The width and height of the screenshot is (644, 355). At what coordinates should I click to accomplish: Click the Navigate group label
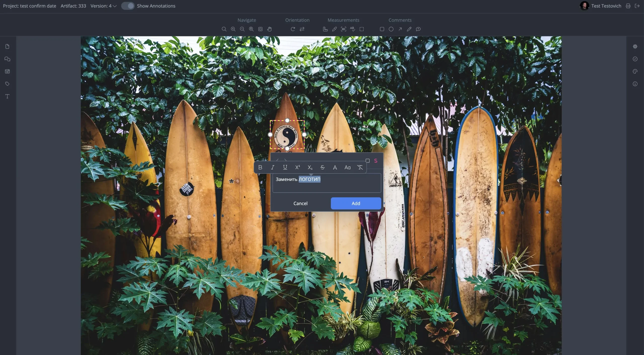(247, 20)
